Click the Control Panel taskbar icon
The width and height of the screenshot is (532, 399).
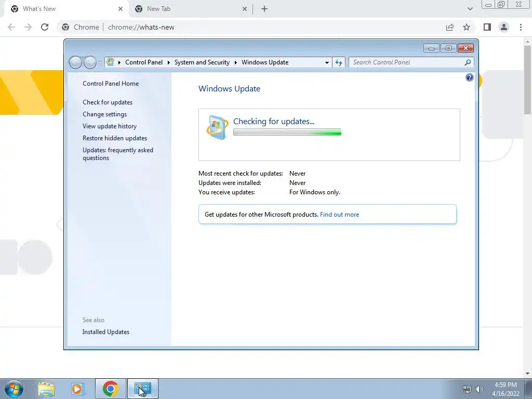[143, 389]
